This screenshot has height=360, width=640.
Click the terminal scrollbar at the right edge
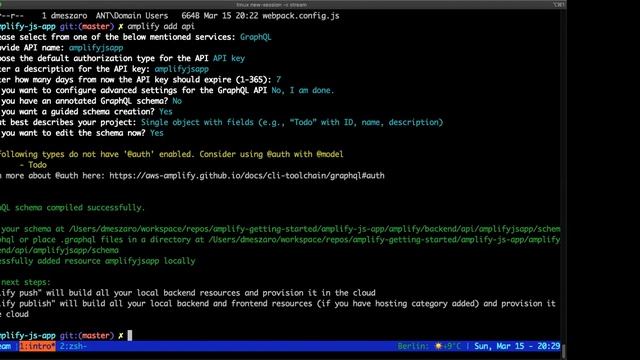pos(563,350)
